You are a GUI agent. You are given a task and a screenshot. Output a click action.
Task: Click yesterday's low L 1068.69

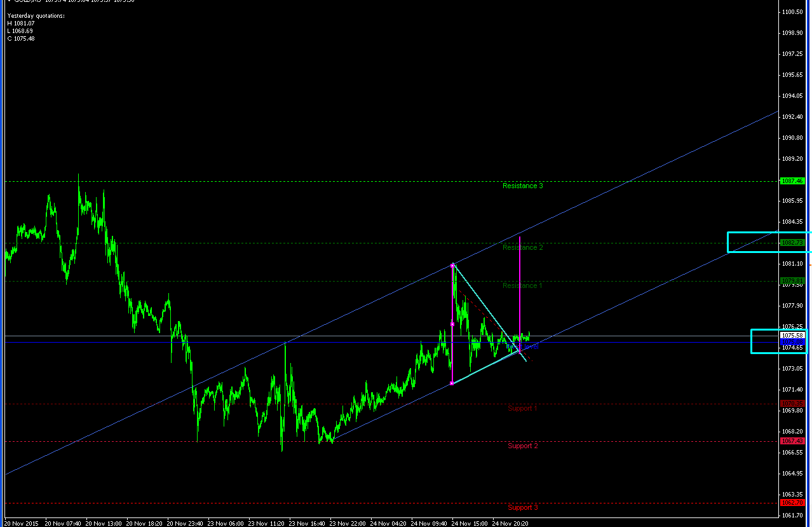tap(20, 31)
